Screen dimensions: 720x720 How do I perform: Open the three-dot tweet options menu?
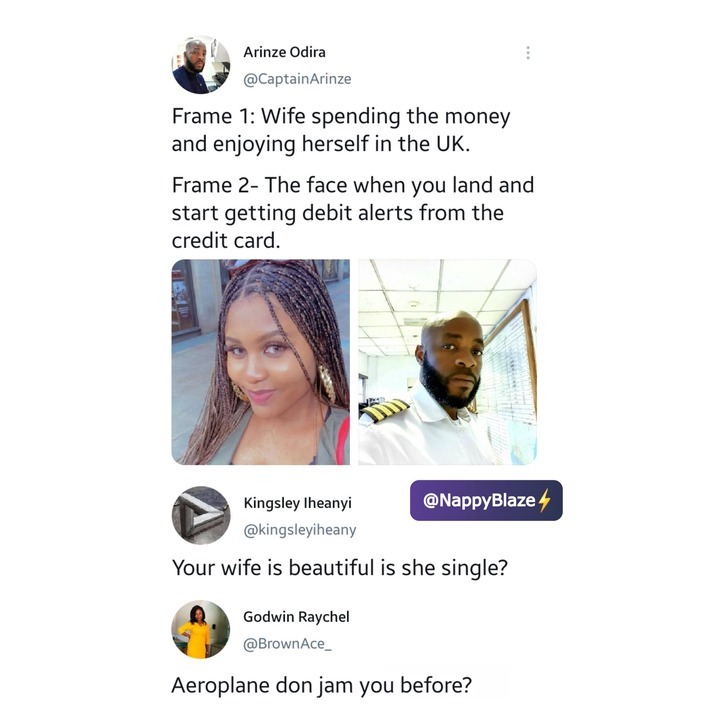[x=528, y=53]
